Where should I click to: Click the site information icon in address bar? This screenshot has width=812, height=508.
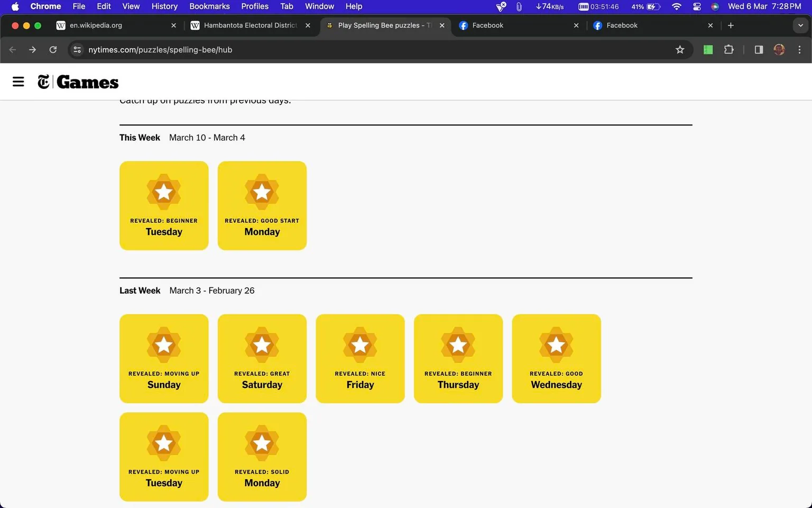[77, 50]
